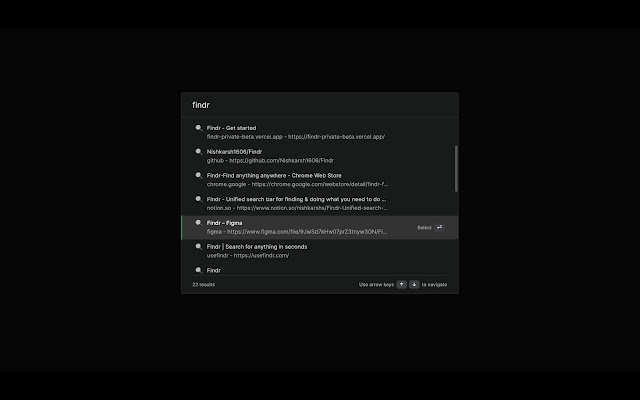This screenshot has height=400, width=640.
Task: Click search icon beside "Nishkarsh1606/Findr"
Action: pyautogui.click(x=198, y=152)
